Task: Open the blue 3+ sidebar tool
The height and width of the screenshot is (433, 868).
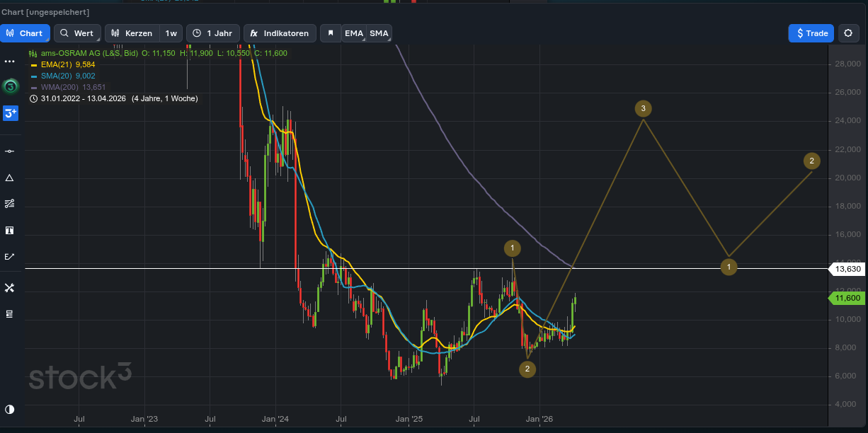Action: pyautogui.click(x=10, y=113)
